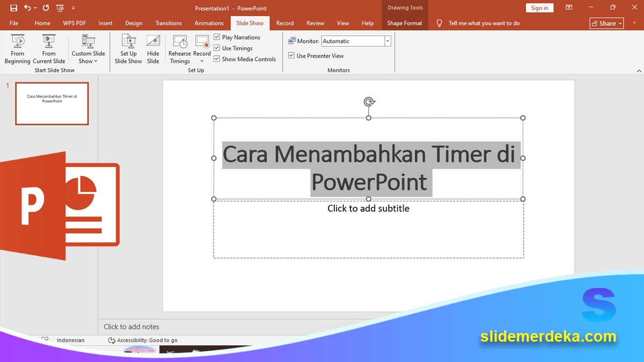Collapse the ribbon with the chevron
Screen dimensions: 644x362
click(639, 71)
